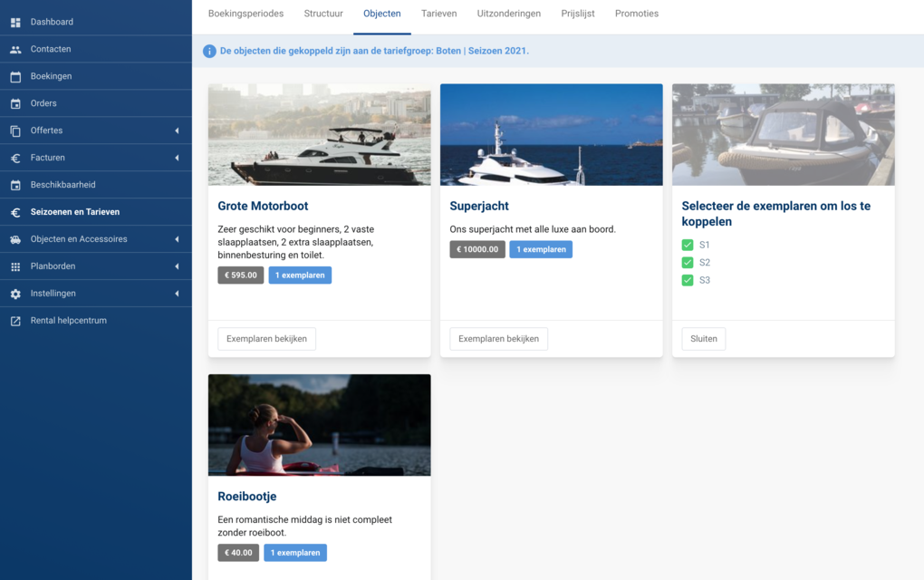Image resolution: width=924 pixels, height=580 pixels.
Task: Click the Offertes copy icon
Action: pos(15,130)
